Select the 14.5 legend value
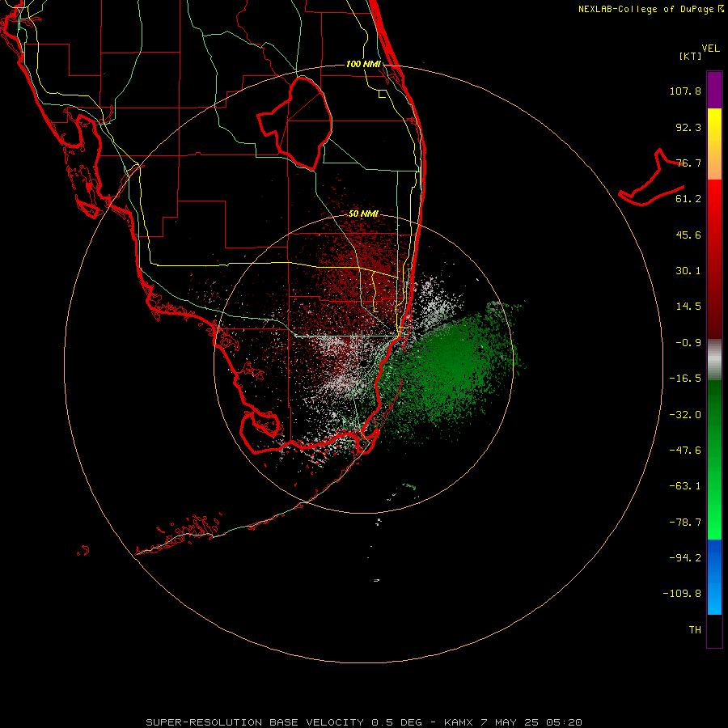The width and height of the screenshot is (728, 728). 688,307
